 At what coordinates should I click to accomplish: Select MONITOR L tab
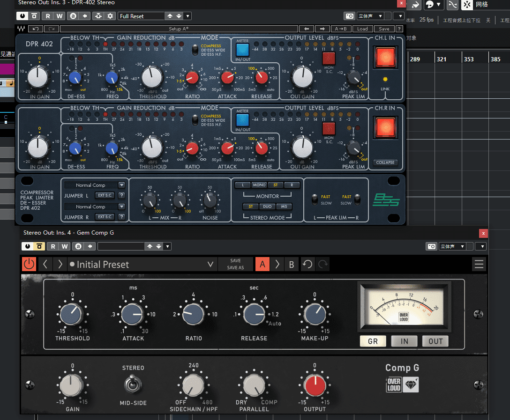pyautogui.click(x=243, y=185)
